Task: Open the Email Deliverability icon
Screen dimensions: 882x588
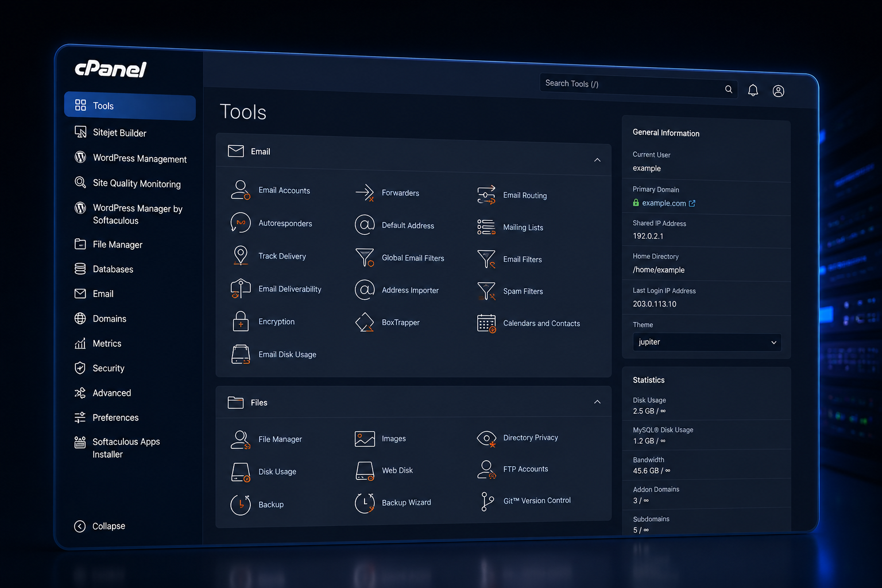Action: [241, 288]
